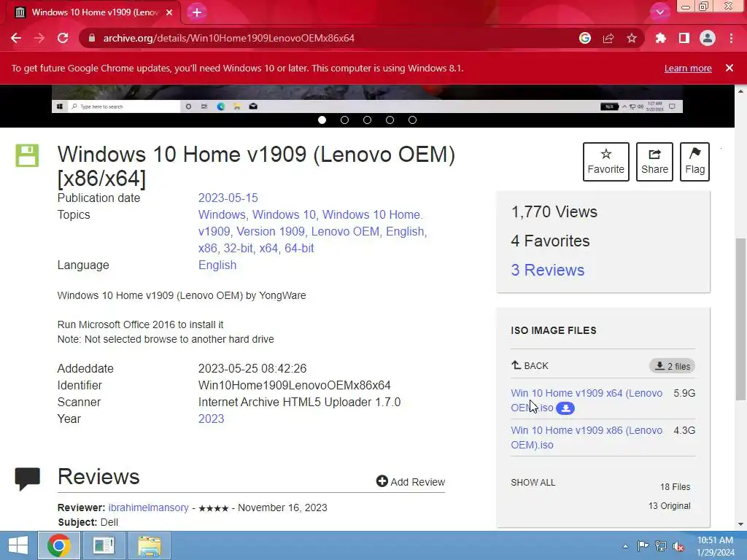The height and width of the screenshot is (560, 747).
Task: Click Add Review
Action: [411, 482]
